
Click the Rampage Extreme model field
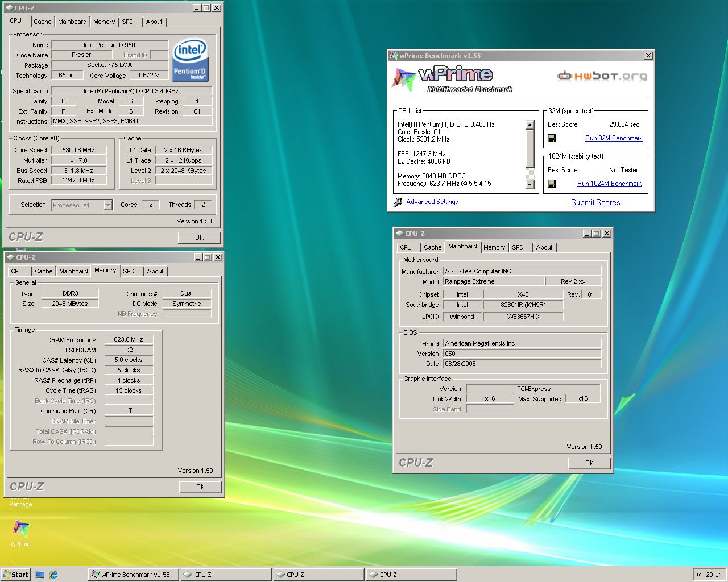pyautogui.click(x=494, y=281)
